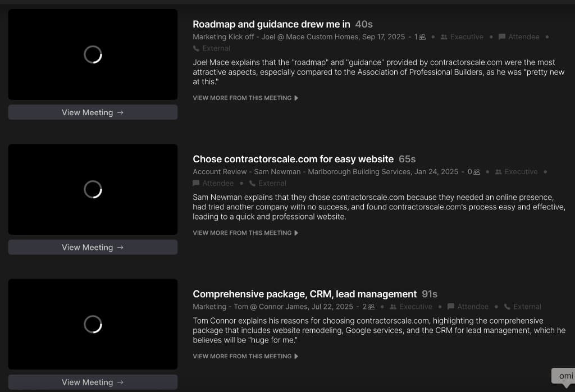Click External phone icon in Sam Newman row
Viewport: 575px width, 392px height.
[252, 183]
